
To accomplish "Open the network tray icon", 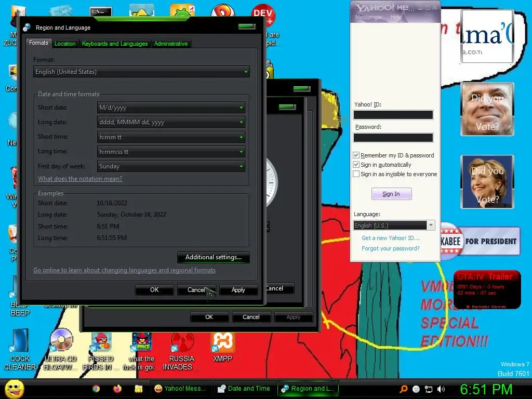I will (x=429, y=389).
